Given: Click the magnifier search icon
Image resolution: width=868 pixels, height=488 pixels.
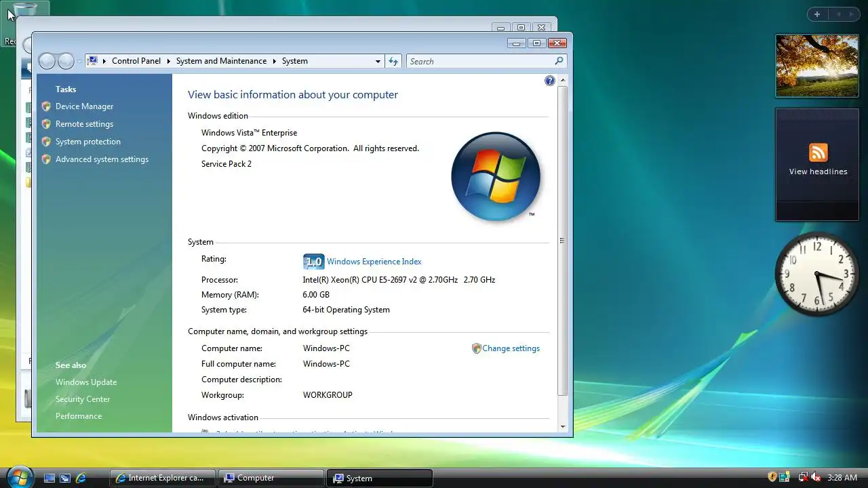Looking at the screenshot, I should [x=559, y=61].
